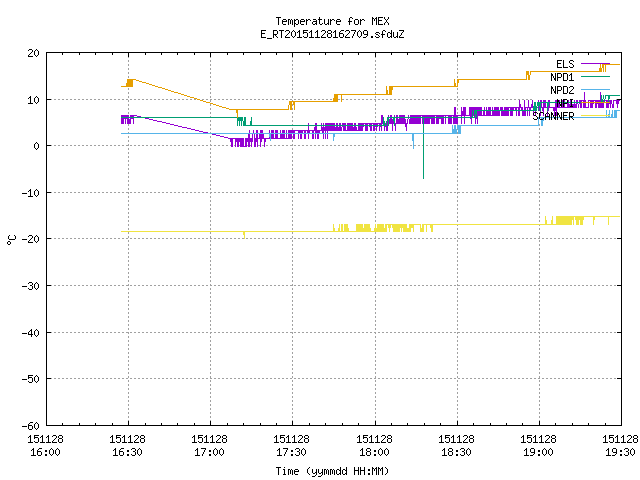
Task: Click the y-axis label -50
Action: (31, 379)
